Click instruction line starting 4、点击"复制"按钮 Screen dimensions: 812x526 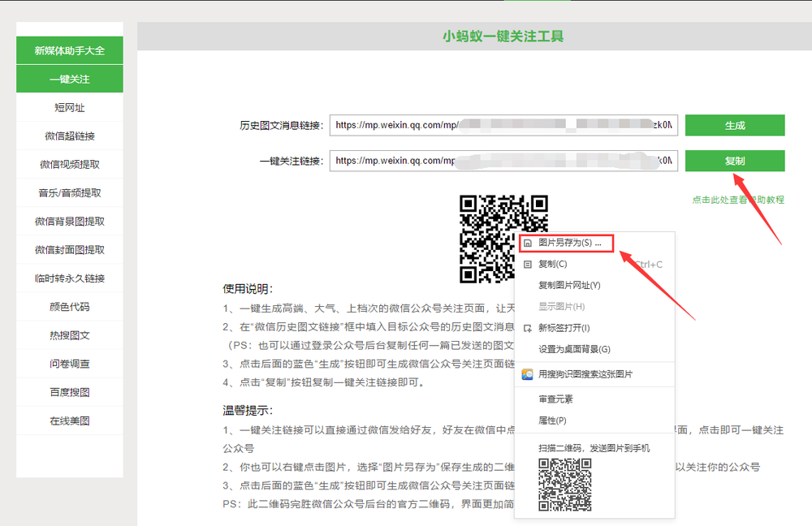(324, 382)
